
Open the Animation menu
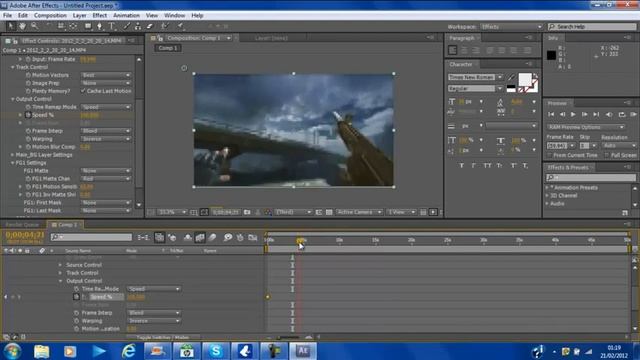(x=126, y=16)
